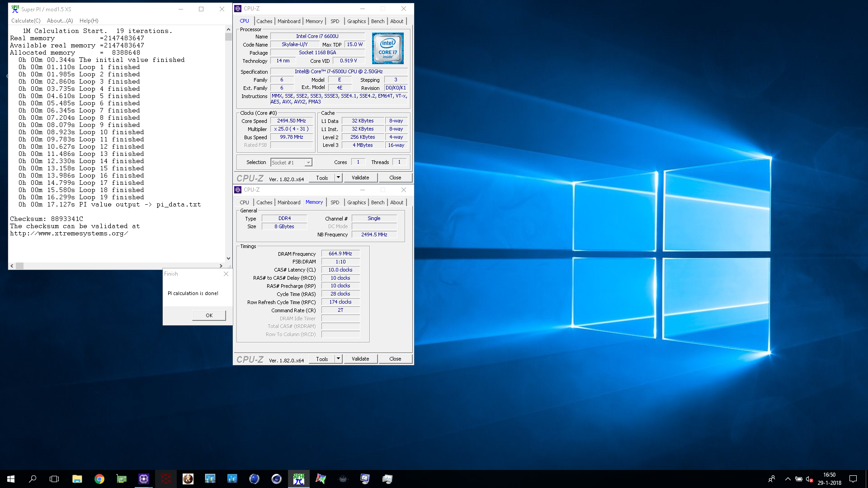This screenshot has height=488, width=868.
Task: Open Graphics tab in processor CPU-Z window
Action: pos(356,21)
